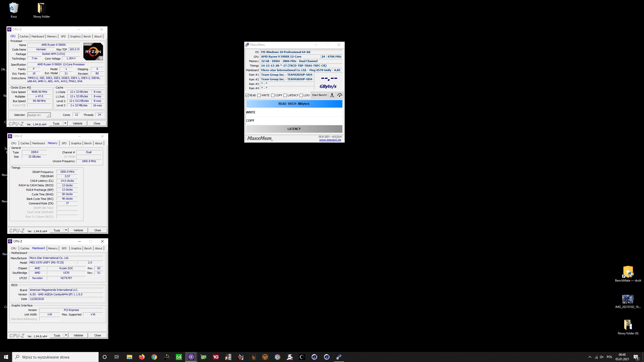This screenshot has height=362, width=644.
Task: Launch File Explorer from taskbar
Action: 129,357
